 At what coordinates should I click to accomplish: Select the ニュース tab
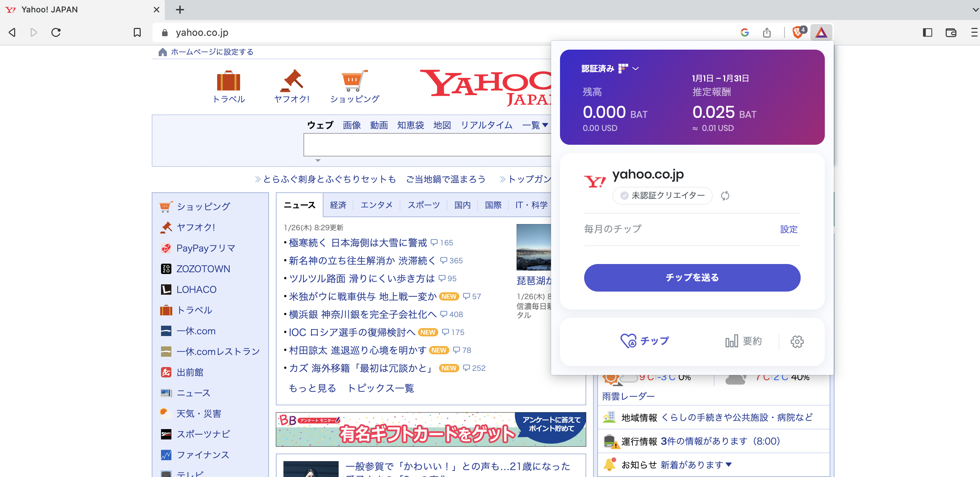click(x=300, y=205)
